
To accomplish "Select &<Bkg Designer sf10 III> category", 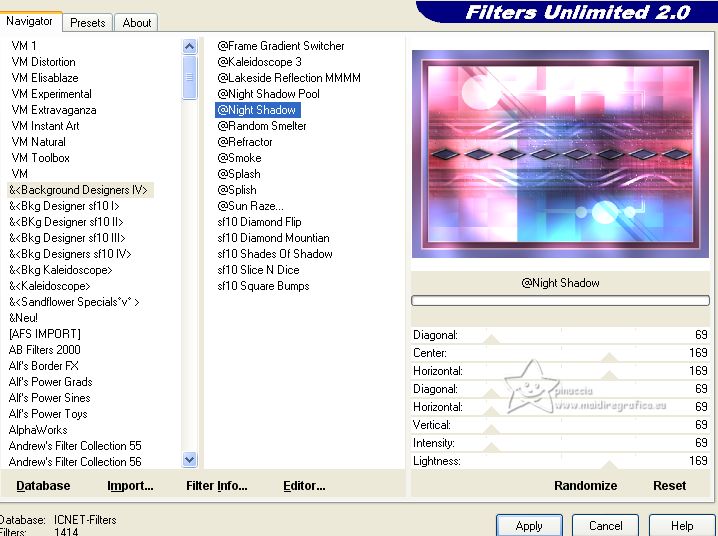I will coord(67,238).
